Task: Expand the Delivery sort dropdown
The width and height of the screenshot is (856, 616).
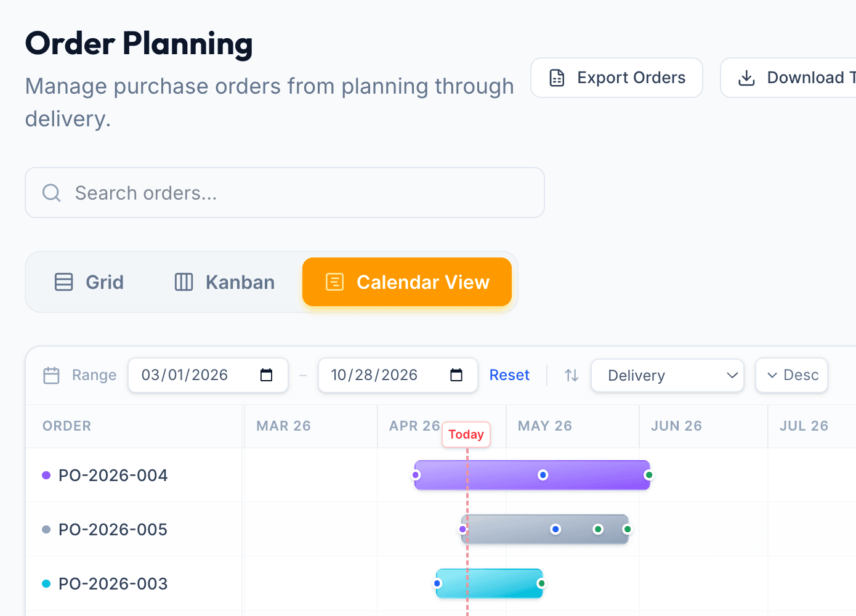Action: tap(668, 375)
